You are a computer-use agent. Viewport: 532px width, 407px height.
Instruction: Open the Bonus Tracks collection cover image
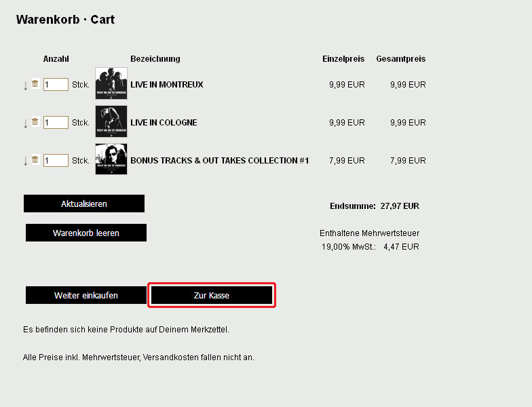point(111,159)
